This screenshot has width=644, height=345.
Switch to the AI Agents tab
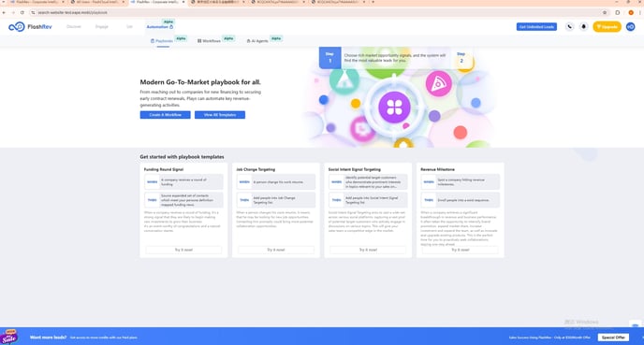[257, 41]
